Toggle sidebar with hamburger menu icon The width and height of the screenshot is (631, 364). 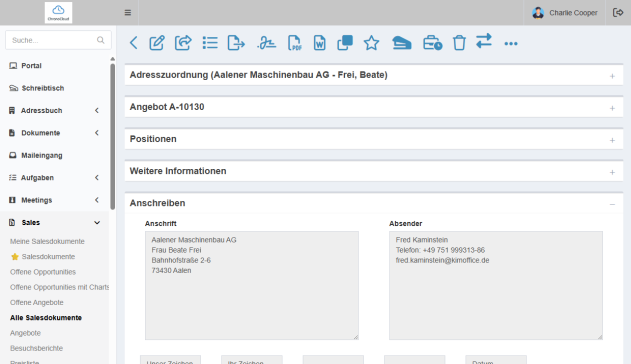128,13
